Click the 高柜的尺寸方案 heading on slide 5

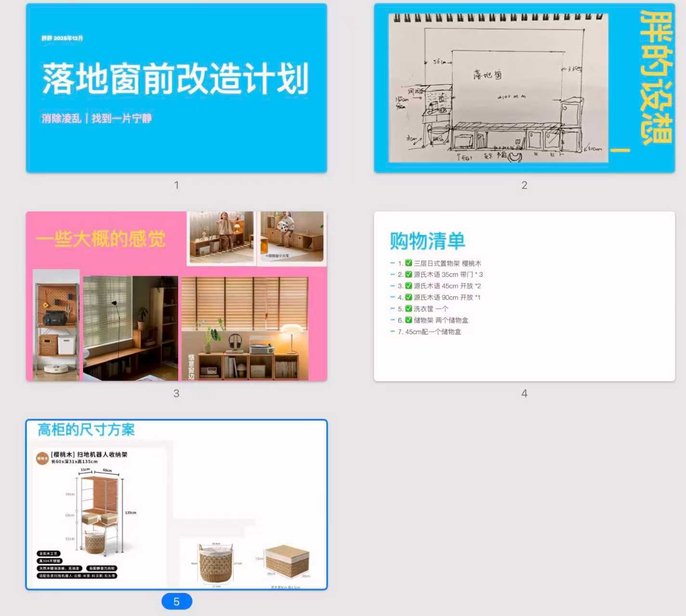pos(86,430)
